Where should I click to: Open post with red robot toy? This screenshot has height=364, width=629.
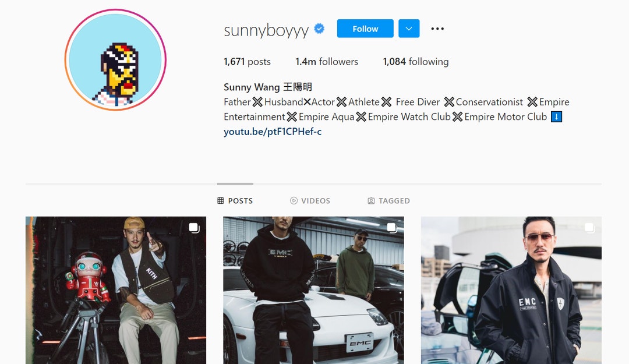pos(116,290)
